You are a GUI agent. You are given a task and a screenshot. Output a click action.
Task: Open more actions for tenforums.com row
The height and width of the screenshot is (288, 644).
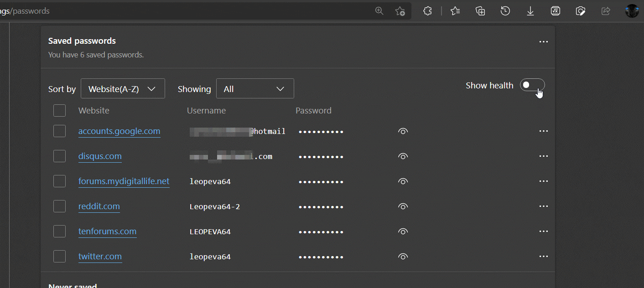543,231
